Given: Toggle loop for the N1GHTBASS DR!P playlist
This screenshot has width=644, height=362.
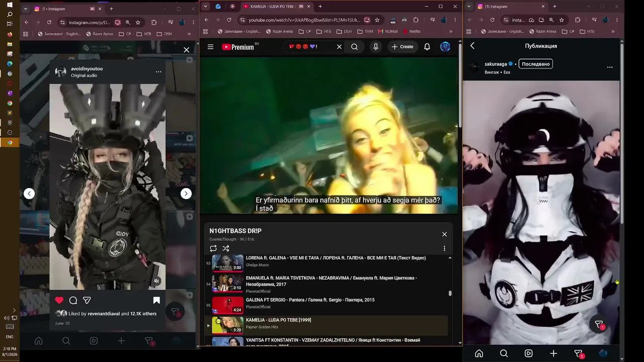Looking at the screenshot, I should coord(213,248).
